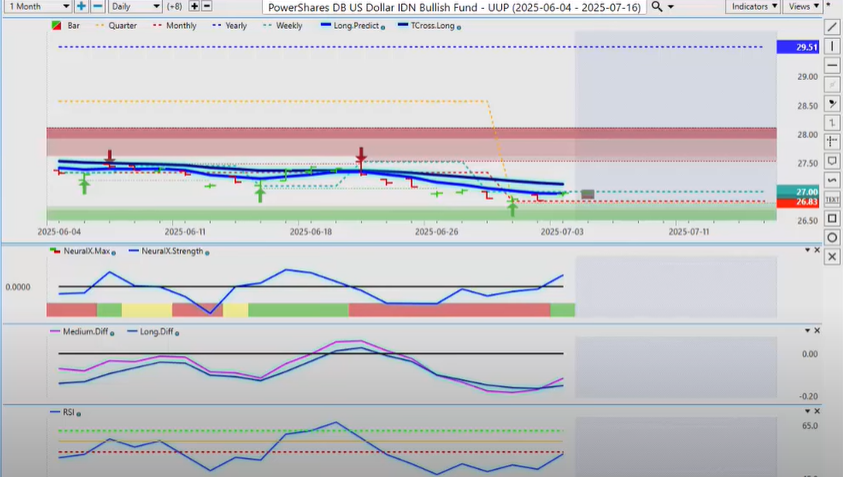This screenshot has width=843, height=477.
Task: Select the callout comment drawing tool
Action: pos(832,160)
